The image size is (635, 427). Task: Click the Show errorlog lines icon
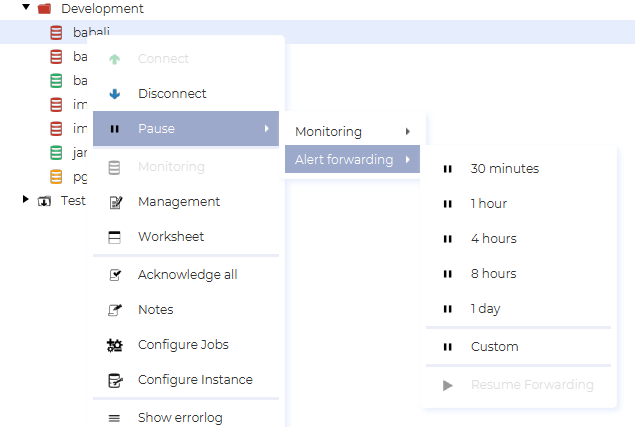click(115, 418)
